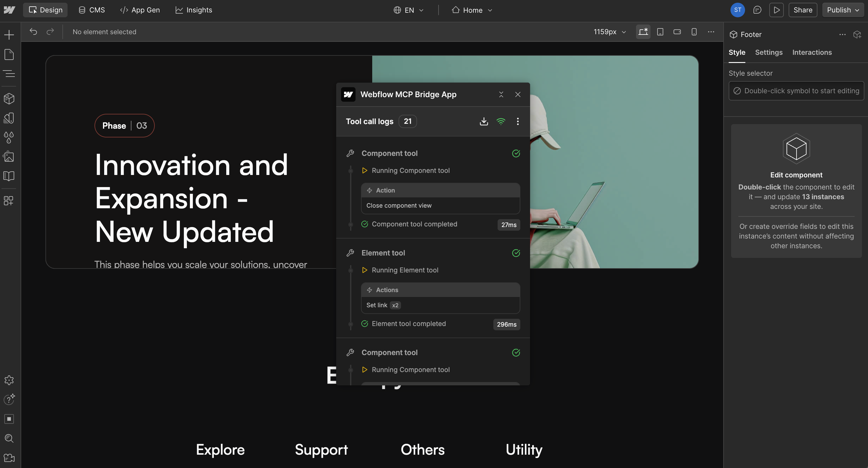Viewport: 868px width, 468px height.
Task: Check the green MCP connection indicator
Action: pos(501,121)
